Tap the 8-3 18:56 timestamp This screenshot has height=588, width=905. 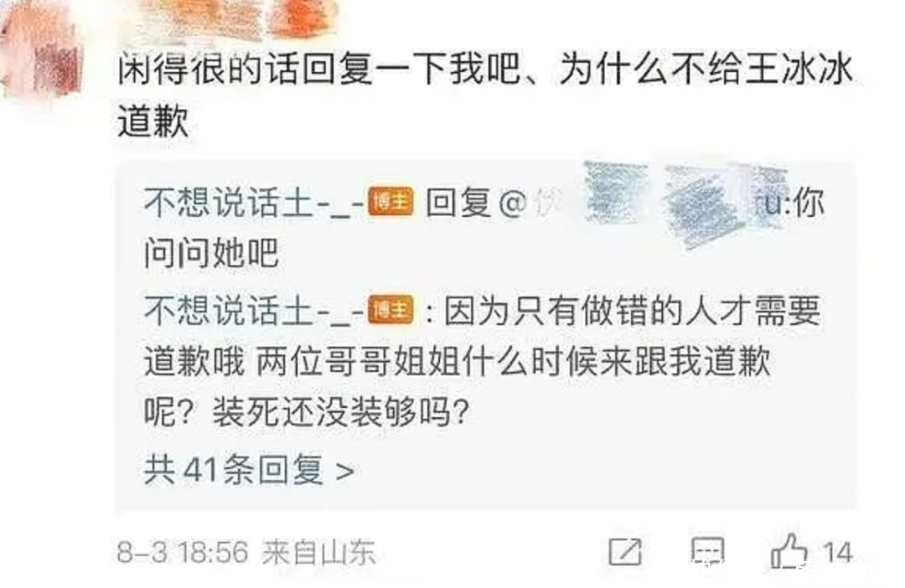point(183,552)
